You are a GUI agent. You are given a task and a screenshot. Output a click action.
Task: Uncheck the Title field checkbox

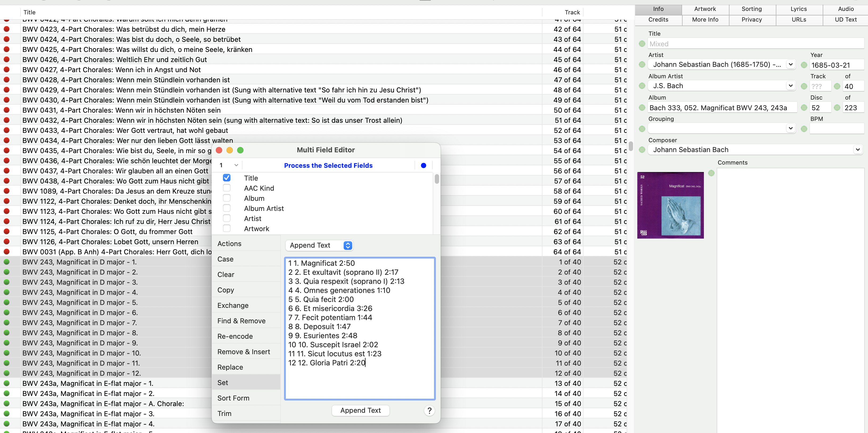coord(227,178)
